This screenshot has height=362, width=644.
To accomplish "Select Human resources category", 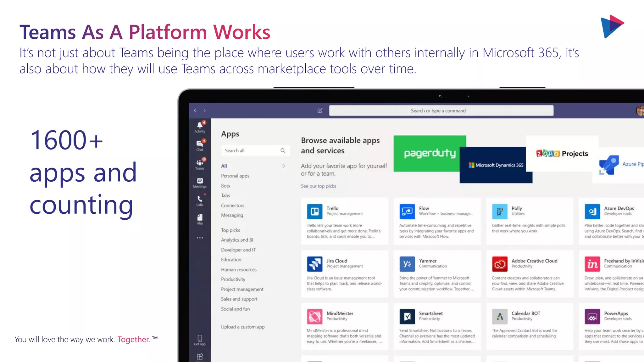I will (239, 270).
